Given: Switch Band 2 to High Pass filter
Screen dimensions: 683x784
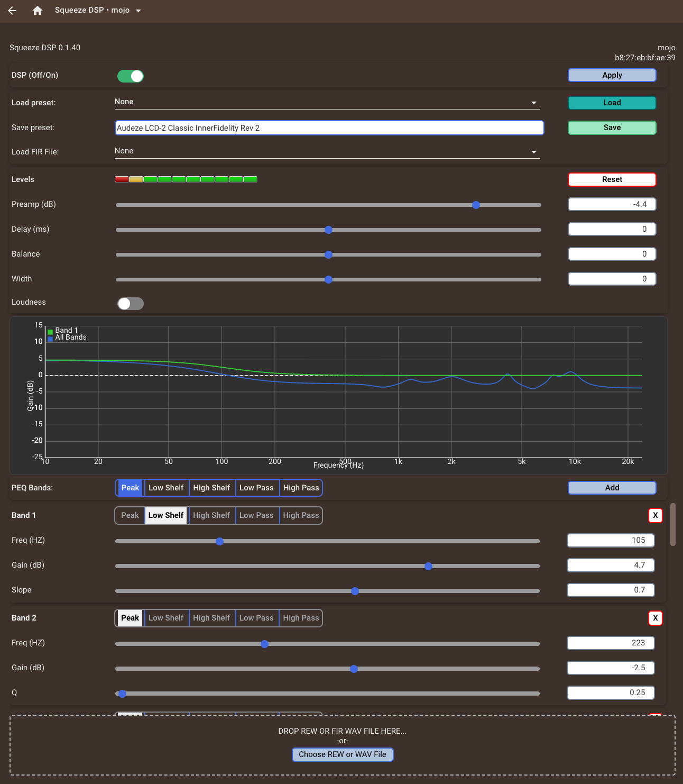Looking at the screenshot, I should click(301, 618).
